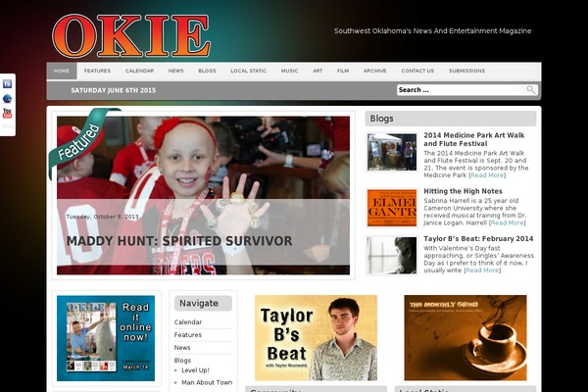This screenshot has width=588, height=392.
Task: Click Blogs in the Navigate list
Action: pyautogui.click(x=182, y=361)
